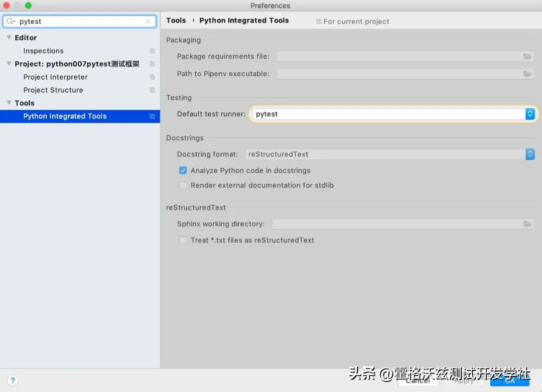Clear the pytest search query
This screenshot has width=542, height=392.
click(148, 22)
